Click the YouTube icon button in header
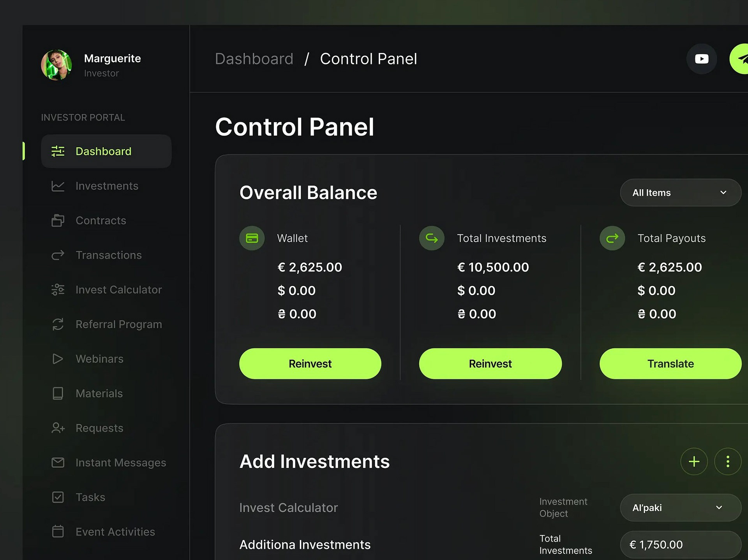 (x=701, y=59)
